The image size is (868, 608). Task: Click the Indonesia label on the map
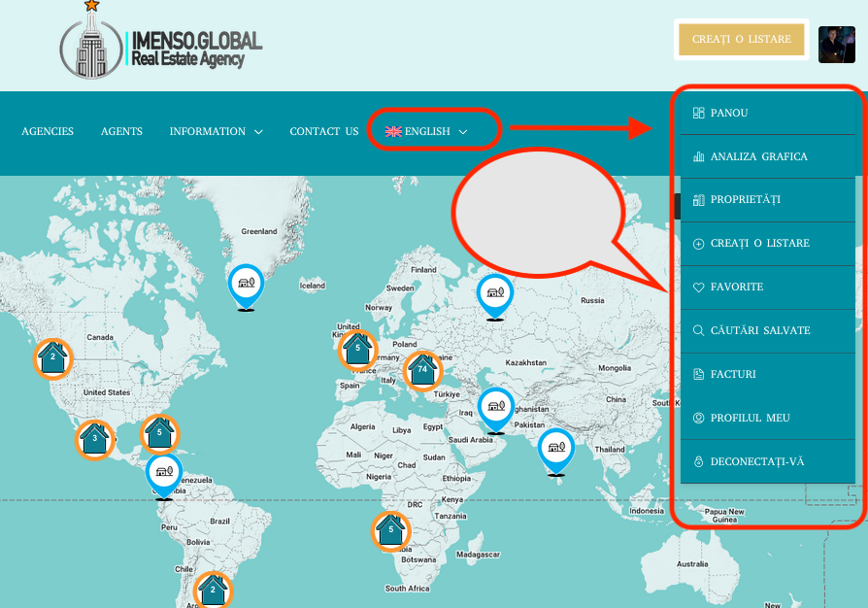647,511
